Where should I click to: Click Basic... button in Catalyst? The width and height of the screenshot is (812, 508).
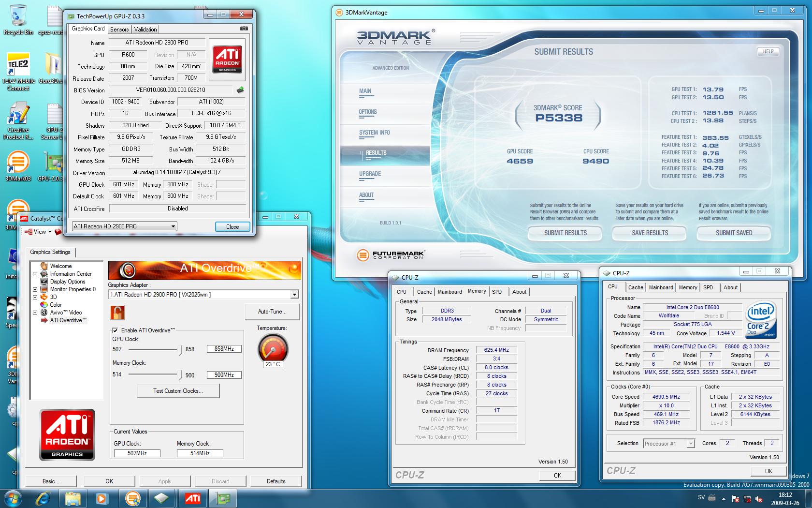click(x=51, y=481)
